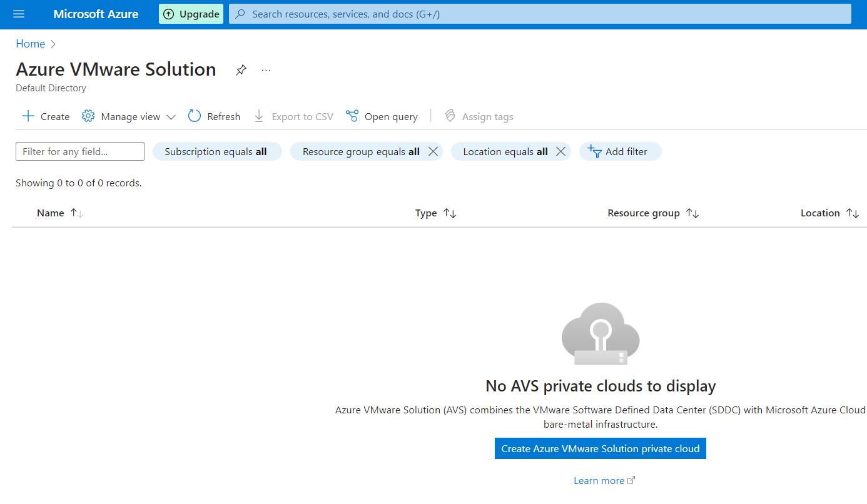Open the Learn more link

tap(604, 480)
